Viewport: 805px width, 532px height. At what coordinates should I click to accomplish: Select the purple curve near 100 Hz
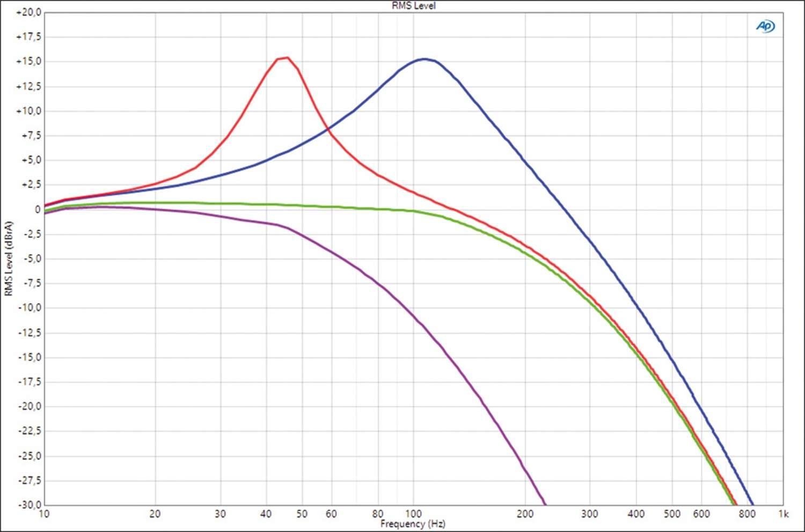tap(413, 316)
